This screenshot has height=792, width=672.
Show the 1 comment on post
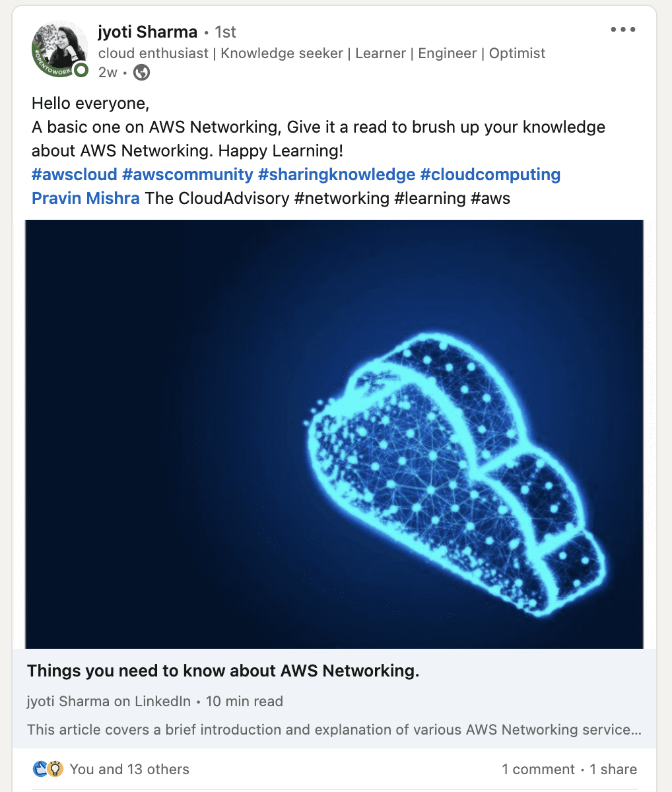(538, 769)
